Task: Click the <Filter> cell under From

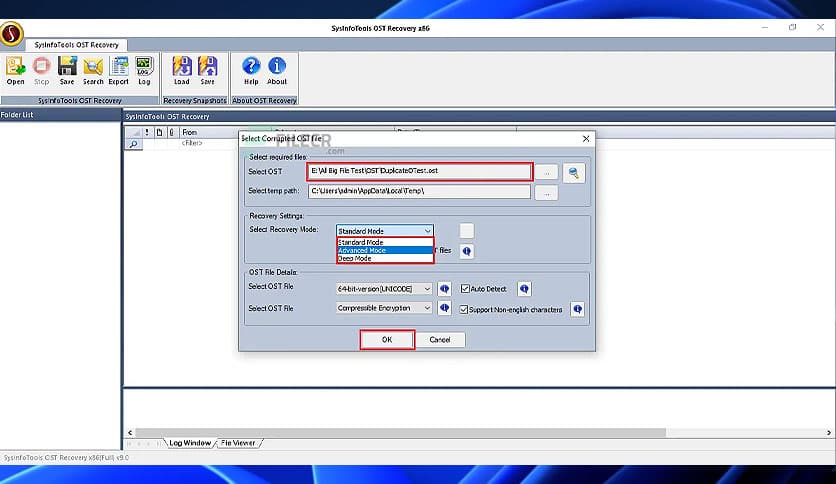Action: (x=192, y=143)
